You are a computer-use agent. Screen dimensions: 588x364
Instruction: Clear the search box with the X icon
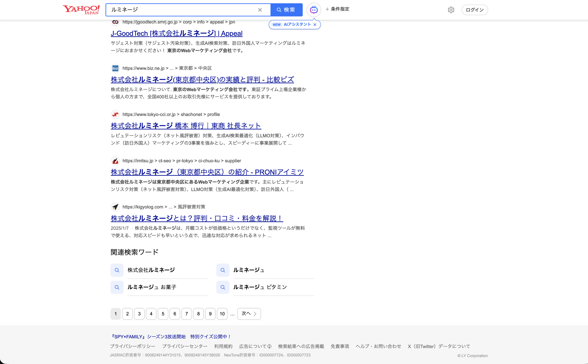[x=260, y=10]
